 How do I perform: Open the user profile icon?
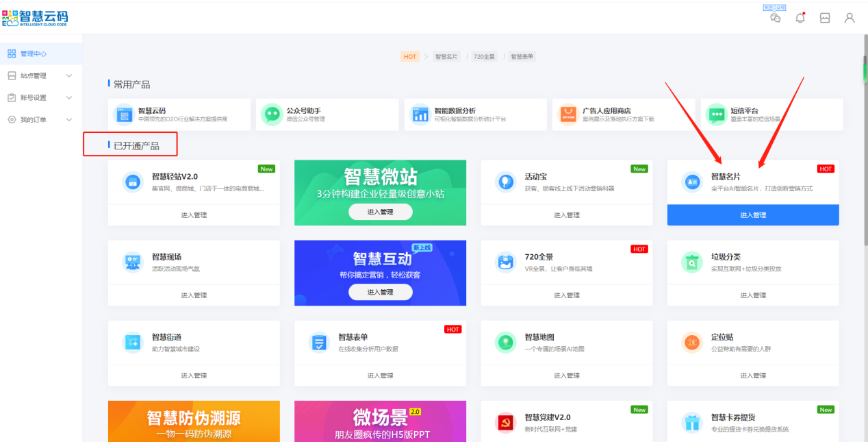[x=850, y=19]
